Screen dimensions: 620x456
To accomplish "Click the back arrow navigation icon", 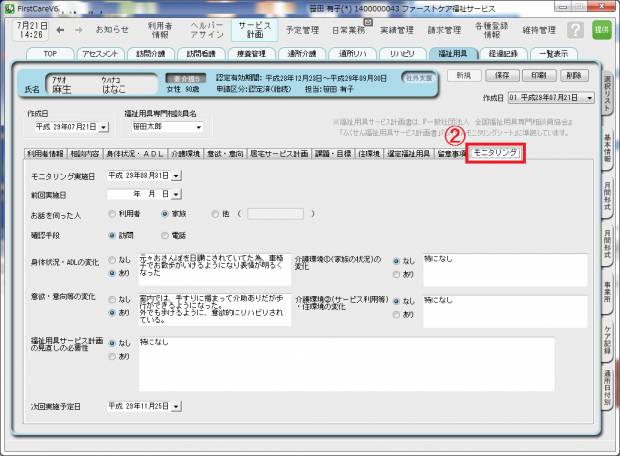I will [50, 30].
